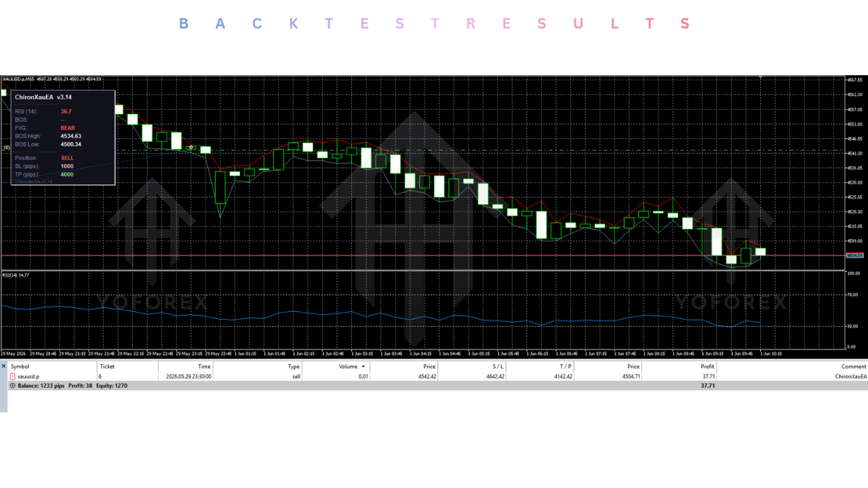The height and width of the screenshot is (488, 868).
Task: Sort orders by the Ticket column
Action: (106, 367)
